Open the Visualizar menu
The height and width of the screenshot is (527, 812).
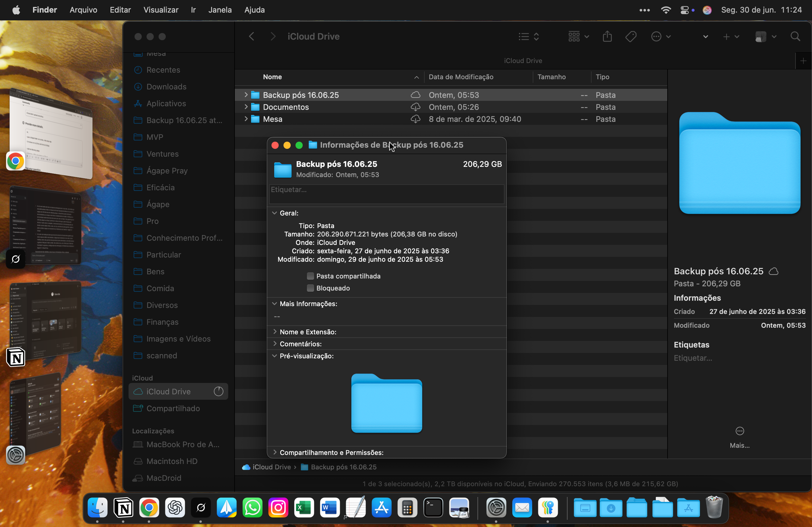(x=161, y=10)
